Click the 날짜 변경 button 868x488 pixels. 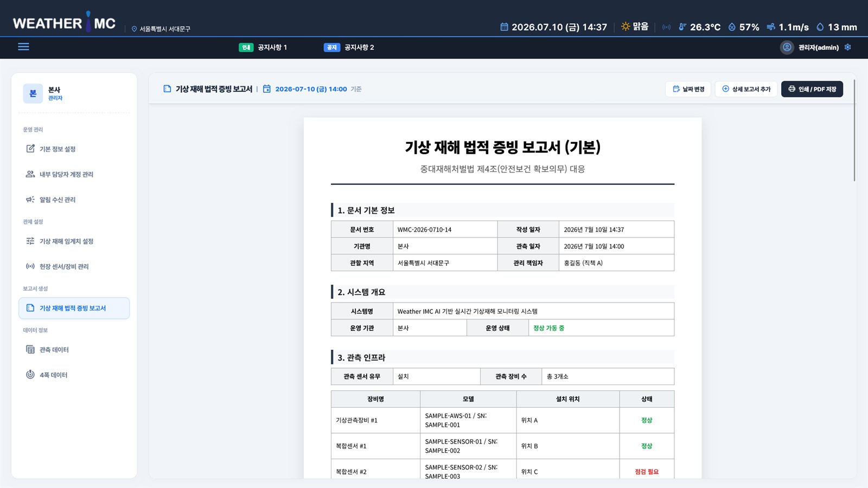click(x=688, y=89)
